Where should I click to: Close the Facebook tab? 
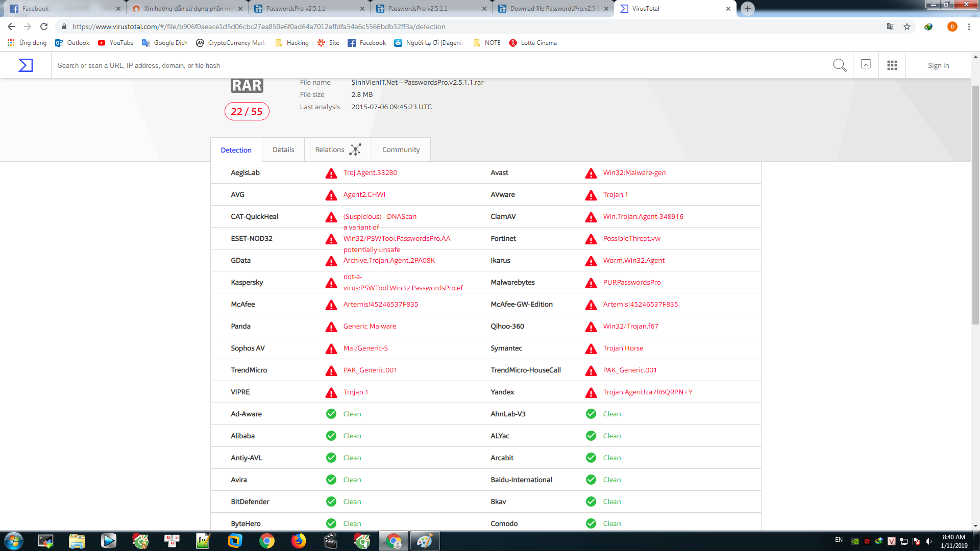point(118,9)
